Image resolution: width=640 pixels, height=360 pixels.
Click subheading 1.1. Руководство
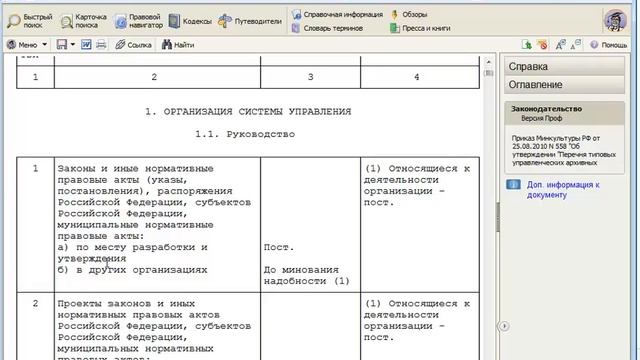point(245,134)
